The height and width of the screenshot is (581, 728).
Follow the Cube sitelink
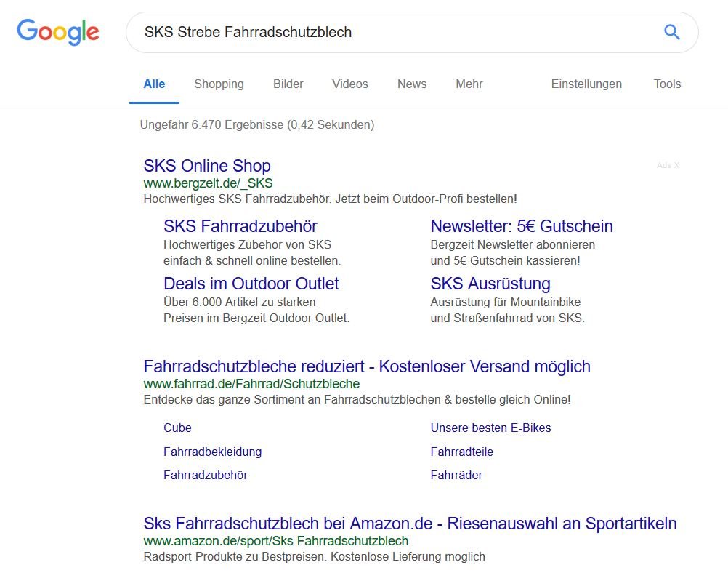click(177, 428)
